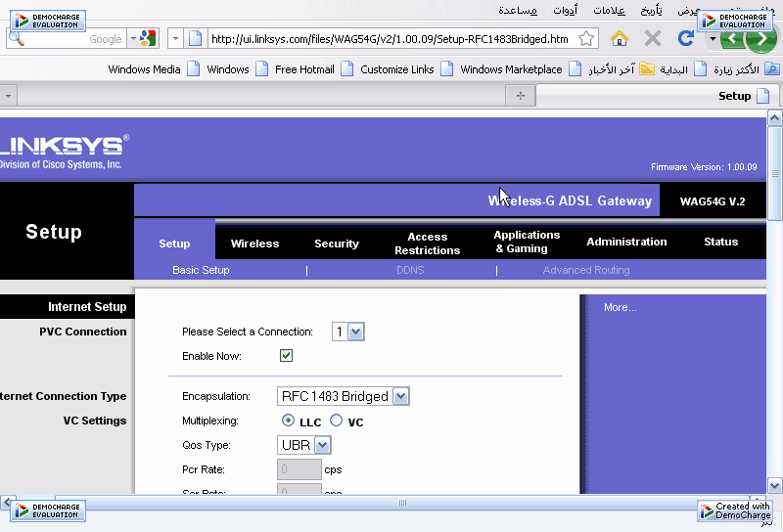
Task: Bookmark this page with the star icon
Action: click(x=586, y=39)
